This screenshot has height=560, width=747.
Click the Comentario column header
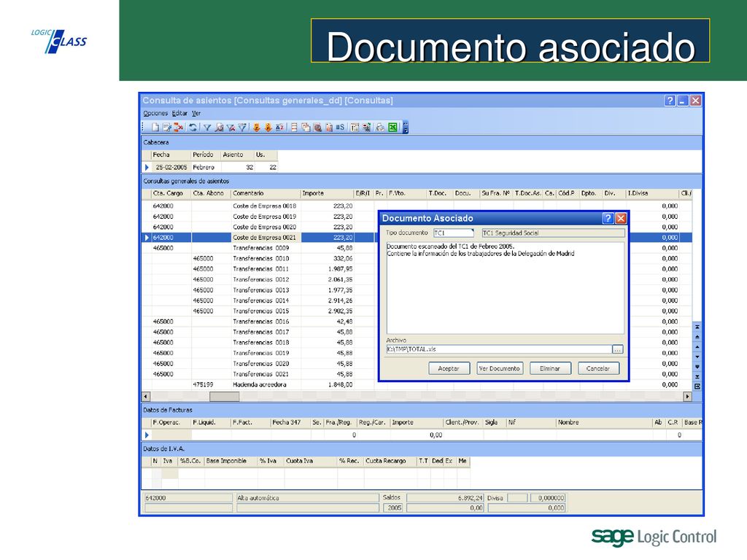click(266, 193)
